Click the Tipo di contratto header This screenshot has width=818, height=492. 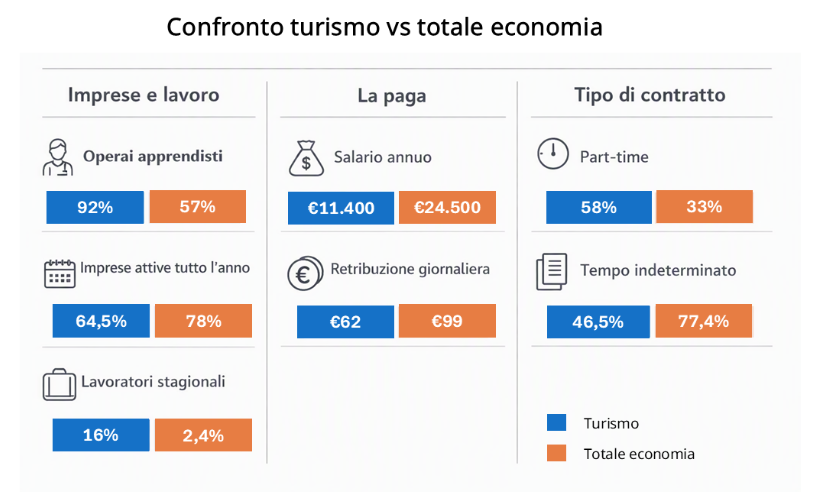point(649,95)
